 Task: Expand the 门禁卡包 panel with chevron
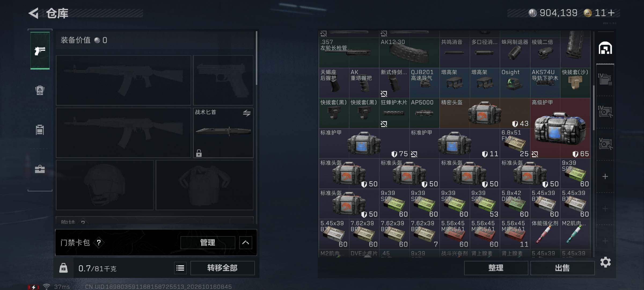246,242
